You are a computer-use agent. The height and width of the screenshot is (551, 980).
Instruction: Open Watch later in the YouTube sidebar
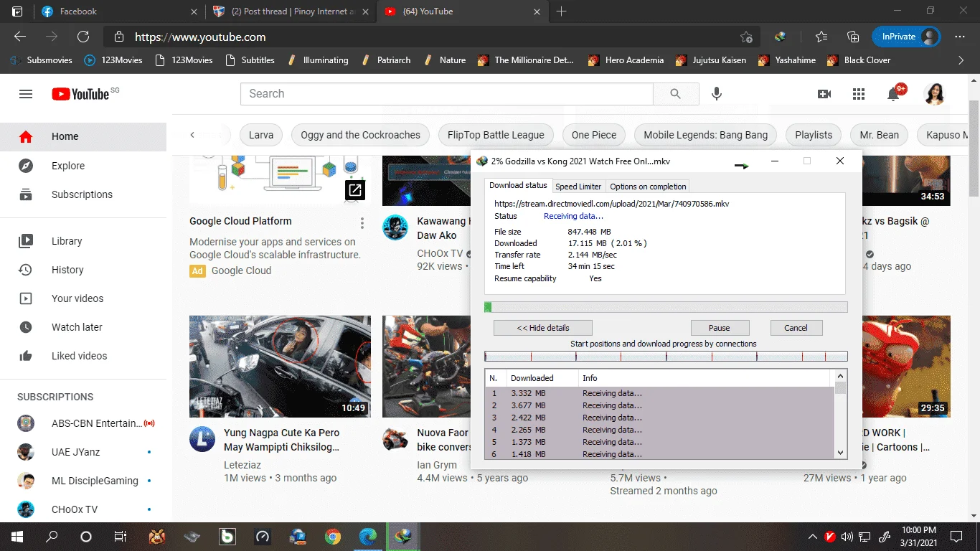tap(83, 327)
